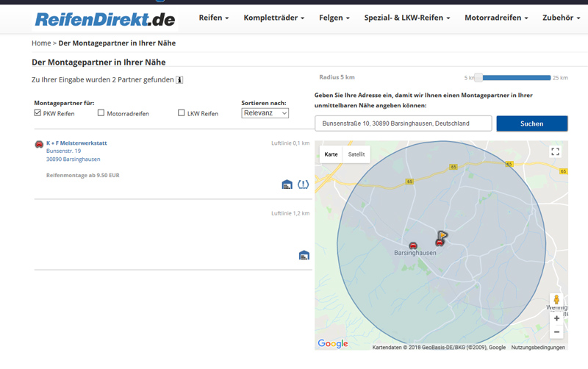Switch the map to Satellit view

(356, 154)
